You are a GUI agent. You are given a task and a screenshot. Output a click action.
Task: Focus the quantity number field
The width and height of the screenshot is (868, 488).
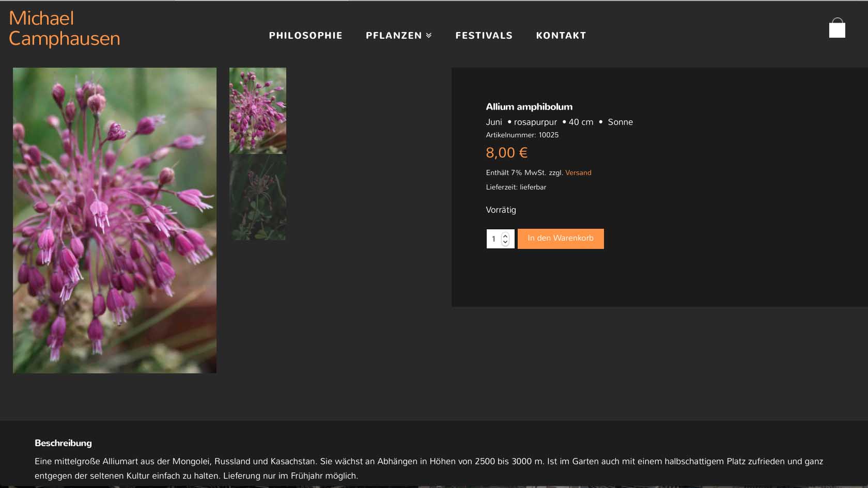[x=494, y=239]
